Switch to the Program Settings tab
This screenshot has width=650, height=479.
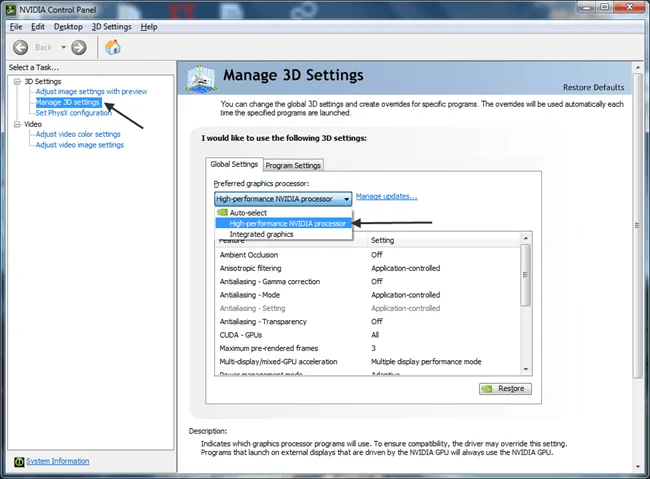click(x=293, y=165)
